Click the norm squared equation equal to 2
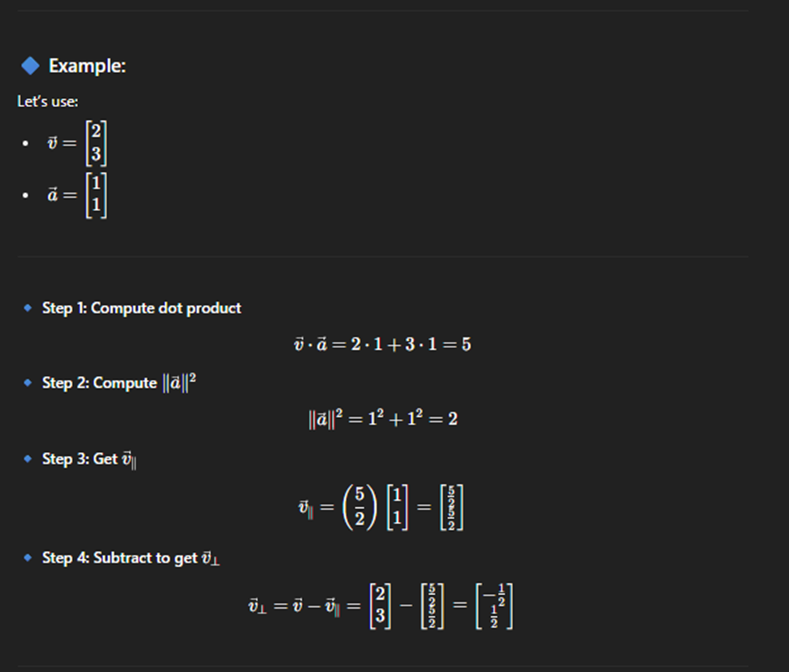Image resolution: width=789 pixels, height=672 pixels. pos(383,419)
